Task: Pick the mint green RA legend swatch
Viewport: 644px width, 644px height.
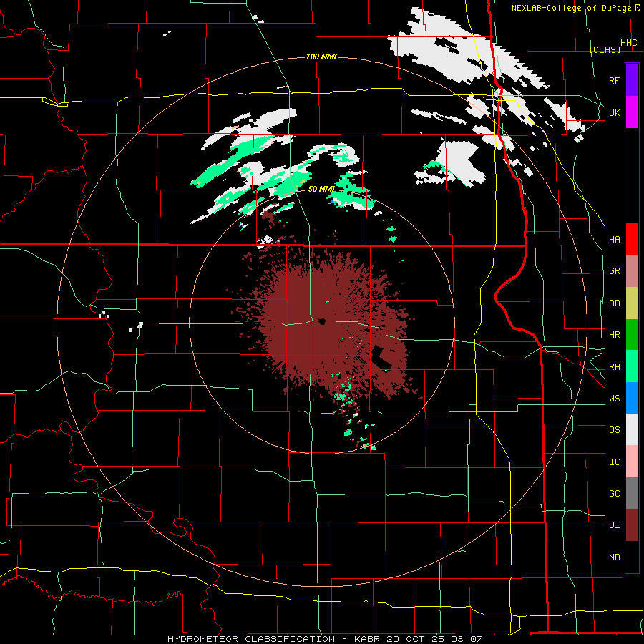Action: [632, 366]
